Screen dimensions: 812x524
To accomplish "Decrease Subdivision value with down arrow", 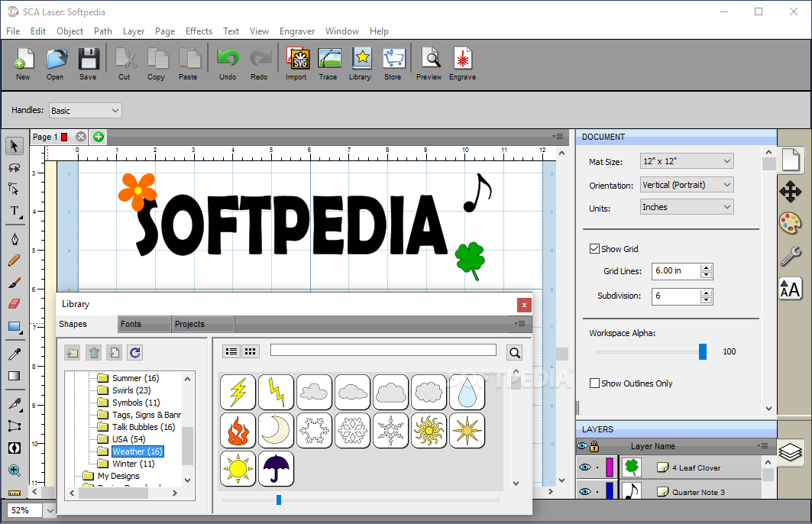I will coord(706,300).
